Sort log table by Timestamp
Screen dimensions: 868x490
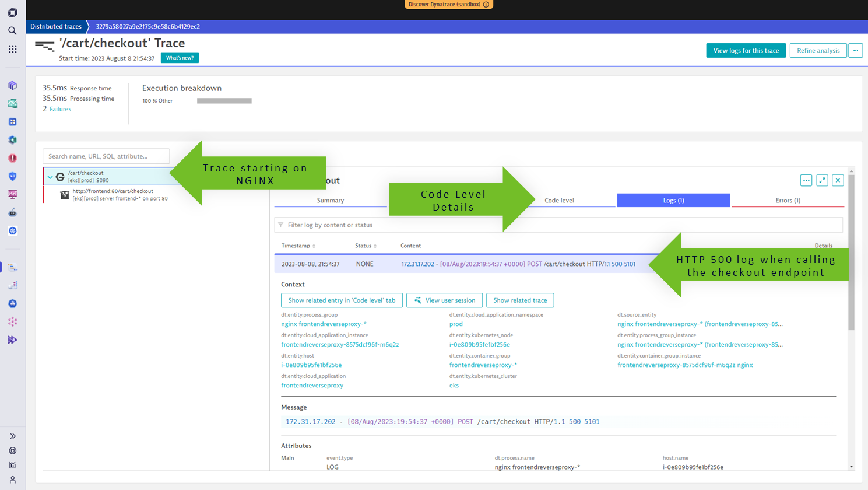tap(298, 246)
